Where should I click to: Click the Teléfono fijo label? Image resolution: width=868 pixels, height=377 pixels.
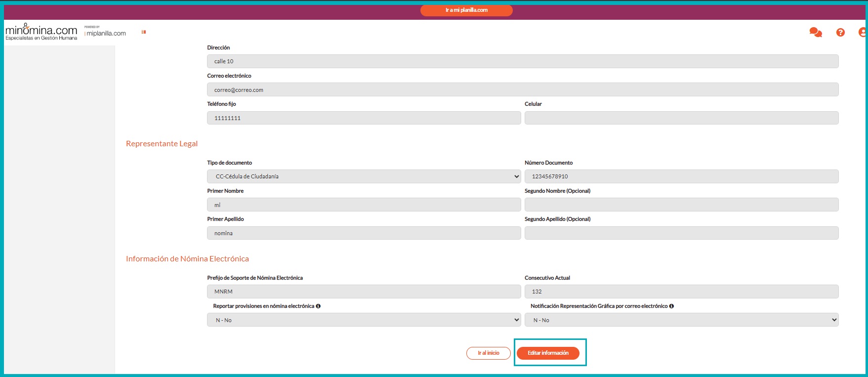click(x=221, y=104)
